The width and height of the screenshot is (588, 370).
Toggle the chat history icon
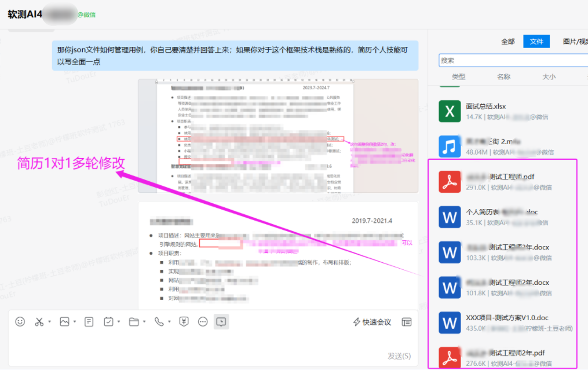click(221, 322)
